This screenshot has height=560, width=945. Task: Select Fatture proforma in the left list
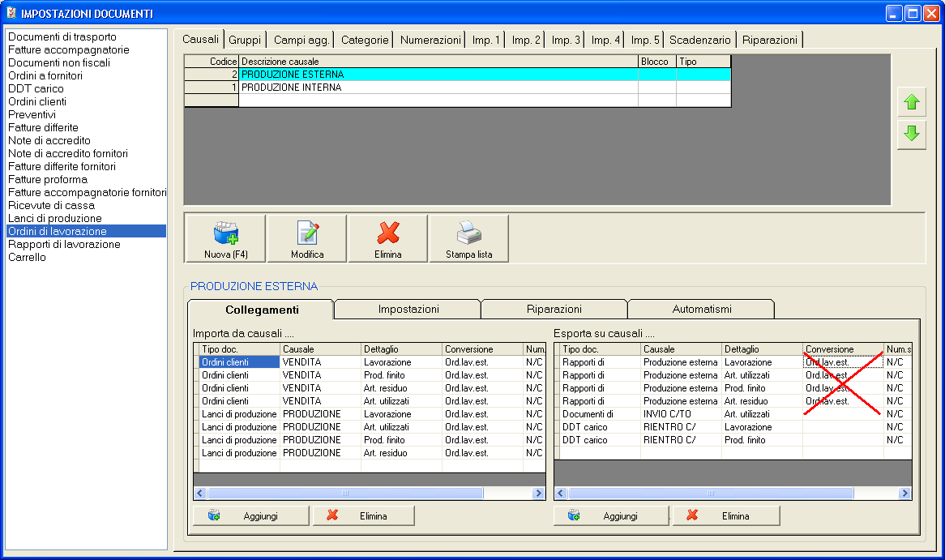(x=48, y=180)
